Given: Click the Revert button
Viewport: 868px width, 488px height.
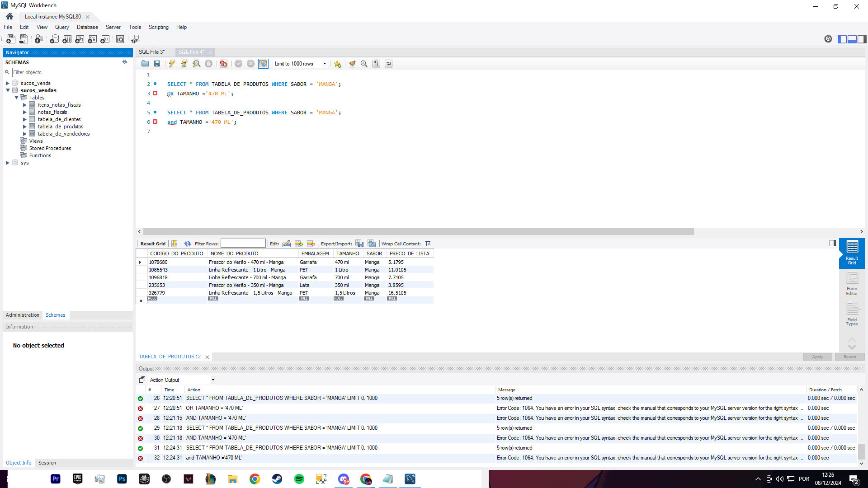Looking at the screenshot, I should pyautogui.click(x=850, y=357).
